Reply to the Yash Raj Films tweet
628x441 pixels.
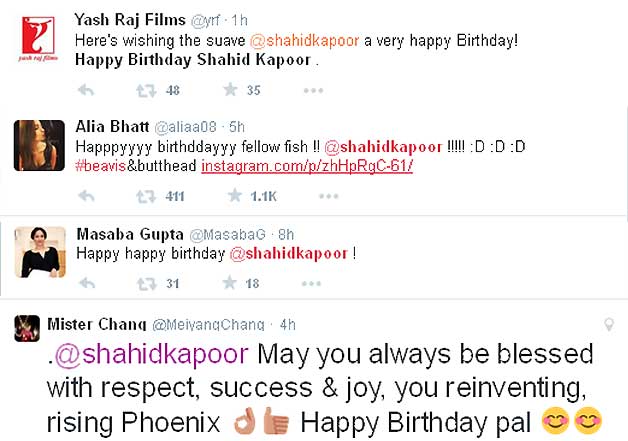pyautogui.click(x=86, y=91)
